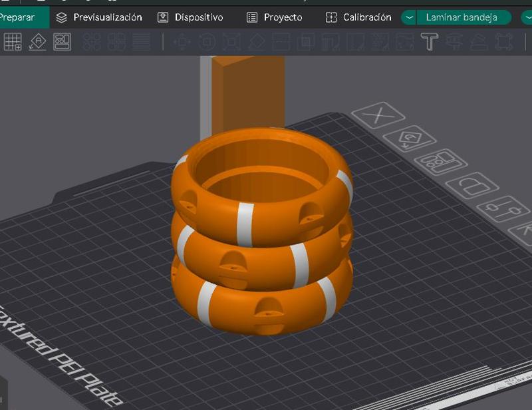Image resolution: width=532 pixels, height=410 pixels.
Task: Click the plate-side Auto orient icon
Action: 410,138
